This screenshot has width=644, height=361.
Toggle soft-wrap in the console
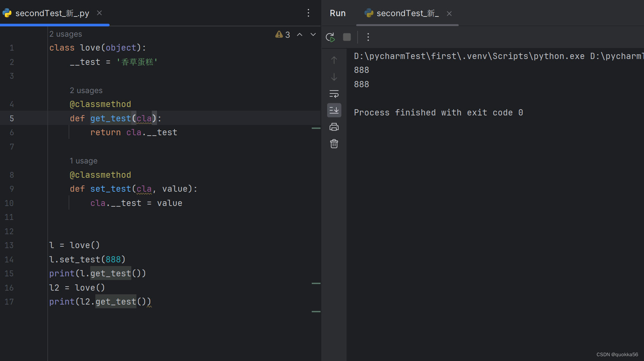pos(334,94)
